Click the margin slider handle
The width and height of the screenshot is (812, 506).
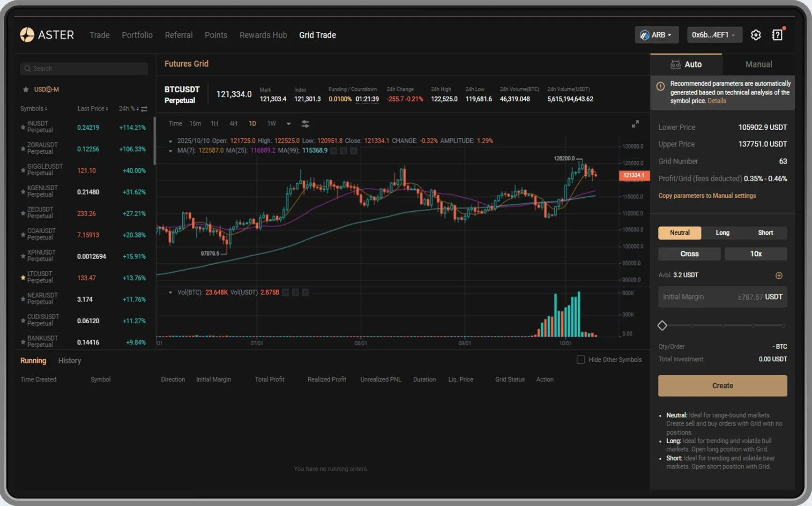662,326
